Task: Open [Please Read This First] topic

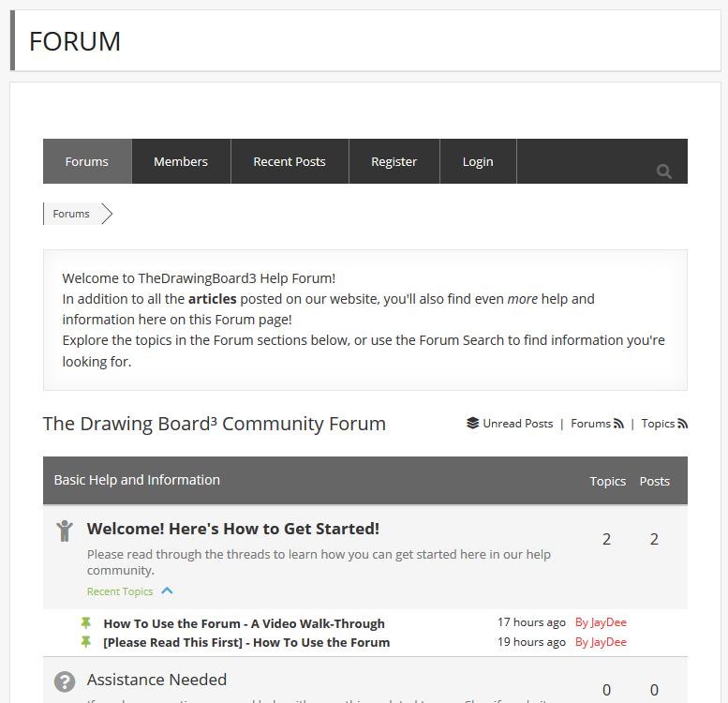Action: (x=246, y=642)
